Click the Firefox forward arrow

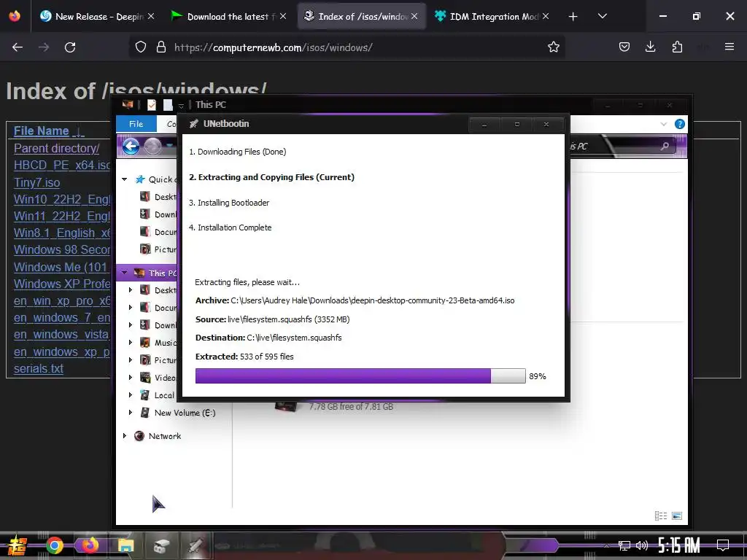pos(44,47)
